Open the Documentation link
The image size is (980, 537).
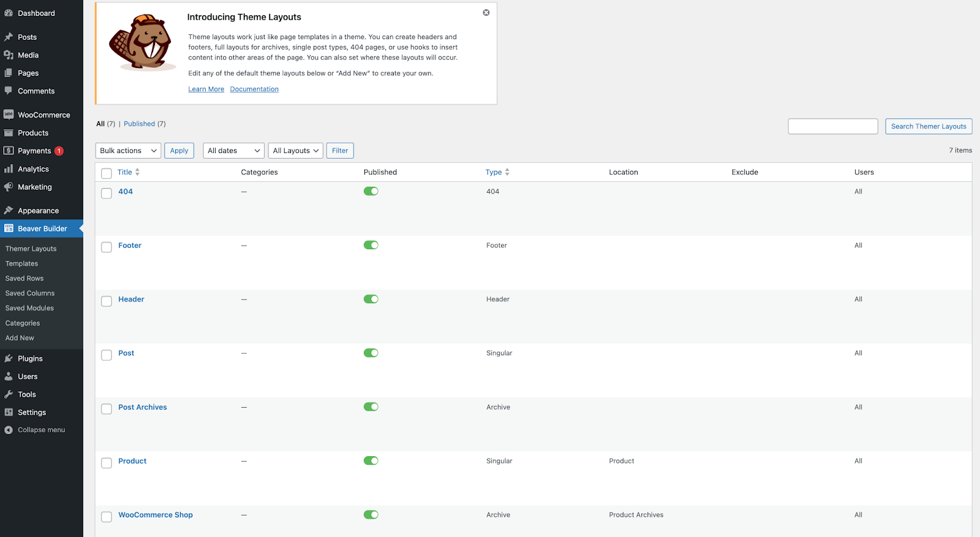tap(254, 89)
